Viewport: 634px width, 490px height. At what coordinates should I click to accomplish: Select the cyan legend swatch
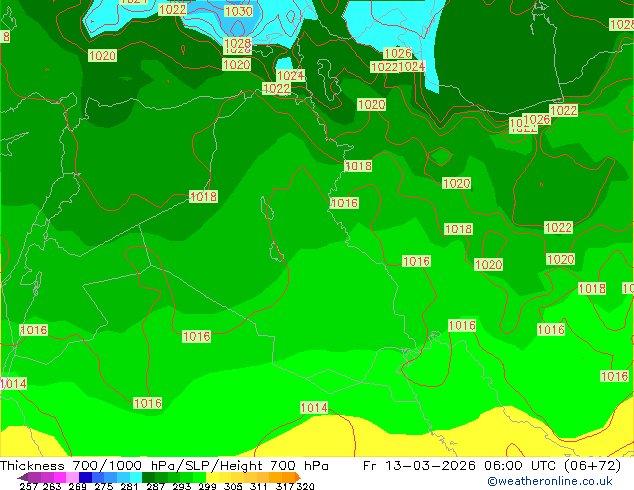(136, 477)
